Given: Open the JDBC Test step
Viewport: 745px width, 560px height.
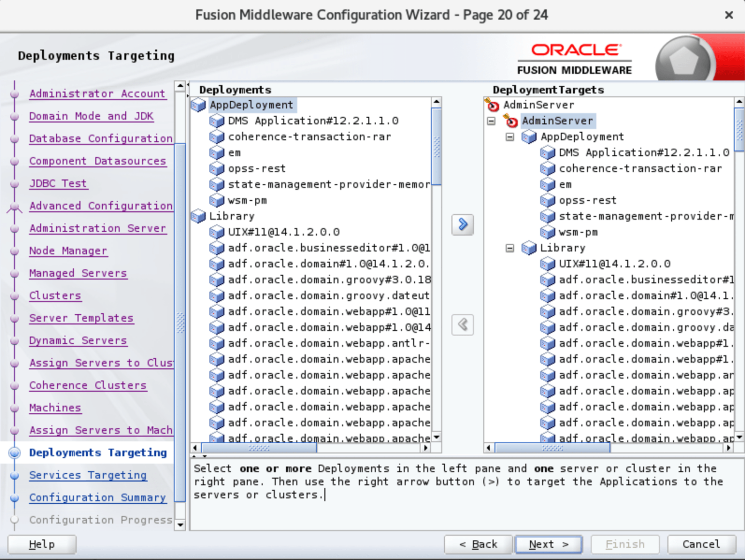Looking at the screenshot, I should [58, 183].
